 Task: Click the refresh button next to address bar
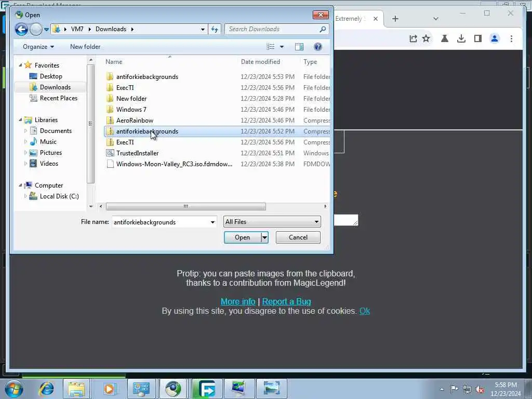click(215, 29)
